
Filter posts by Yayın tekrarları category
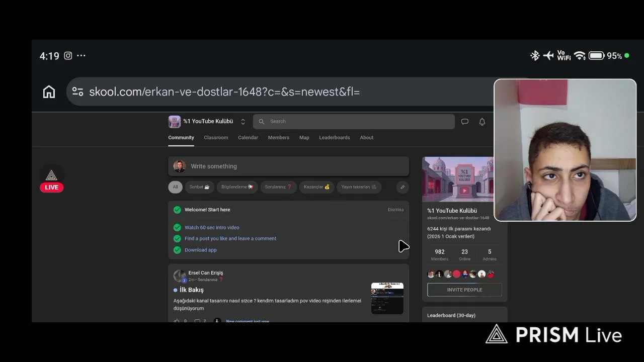pyautogui.click(x=359, y=187)
